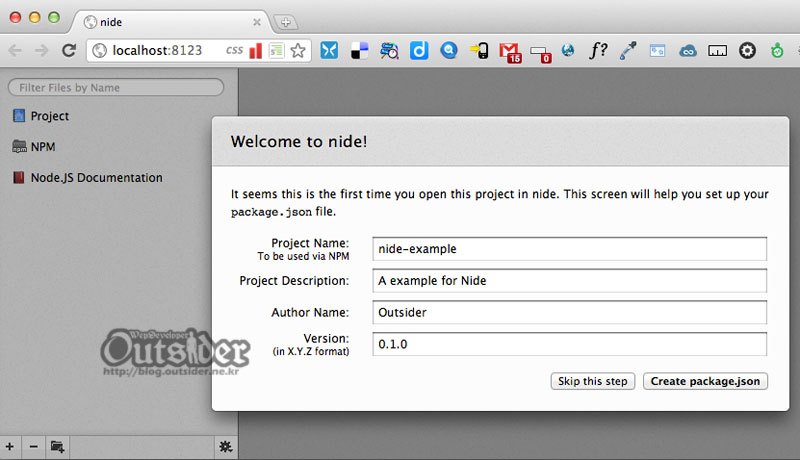Open the Delicious bookmark extension
Screen dimensions: 800x460
[360, 50]
